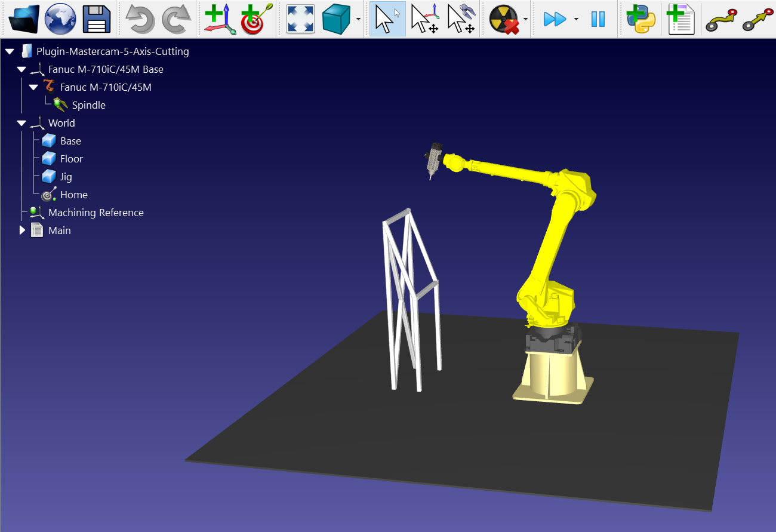776x532 pixels.
Task: Click the Redo arrow in toolbar
Action: (x=177, y=19)
